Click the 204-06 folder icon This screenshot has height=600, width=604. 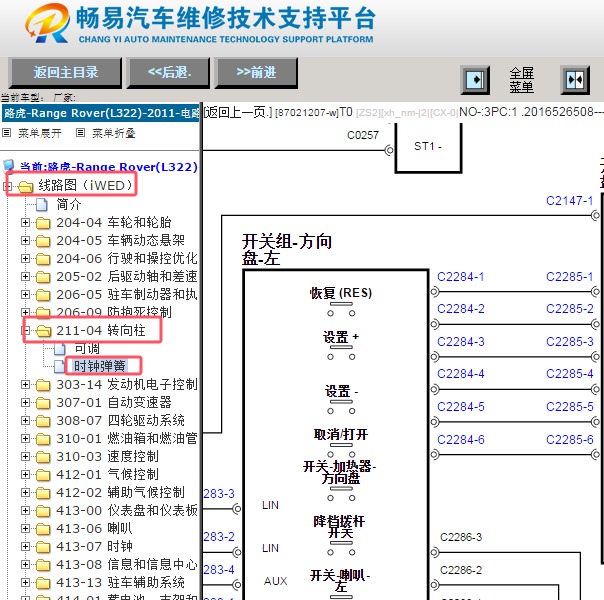coord(43,259)
